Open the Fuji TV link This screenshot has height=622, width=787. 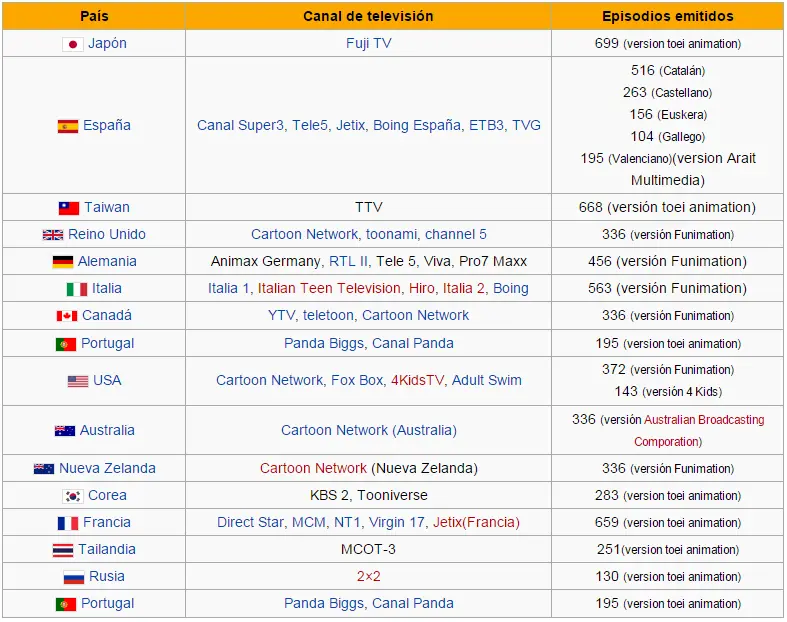[368, 44]
